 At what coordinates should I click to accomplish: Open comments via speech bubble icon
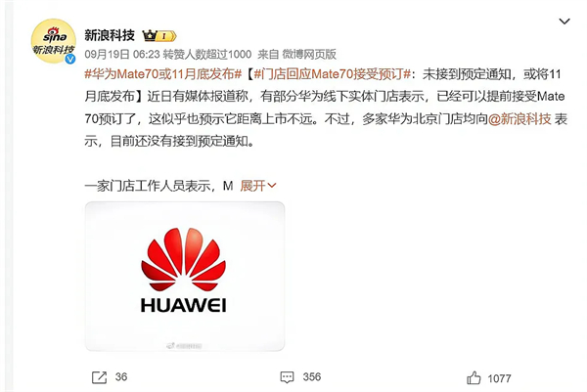point(287,377)
